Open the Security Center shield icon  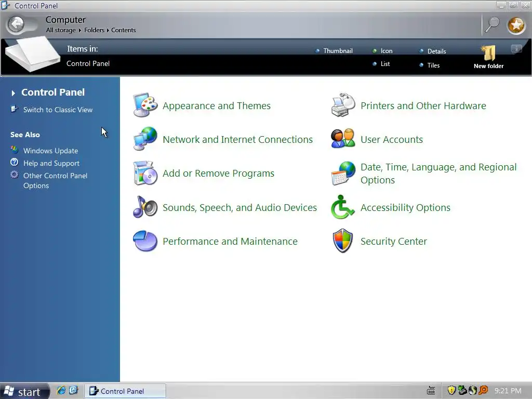[343, 241]
